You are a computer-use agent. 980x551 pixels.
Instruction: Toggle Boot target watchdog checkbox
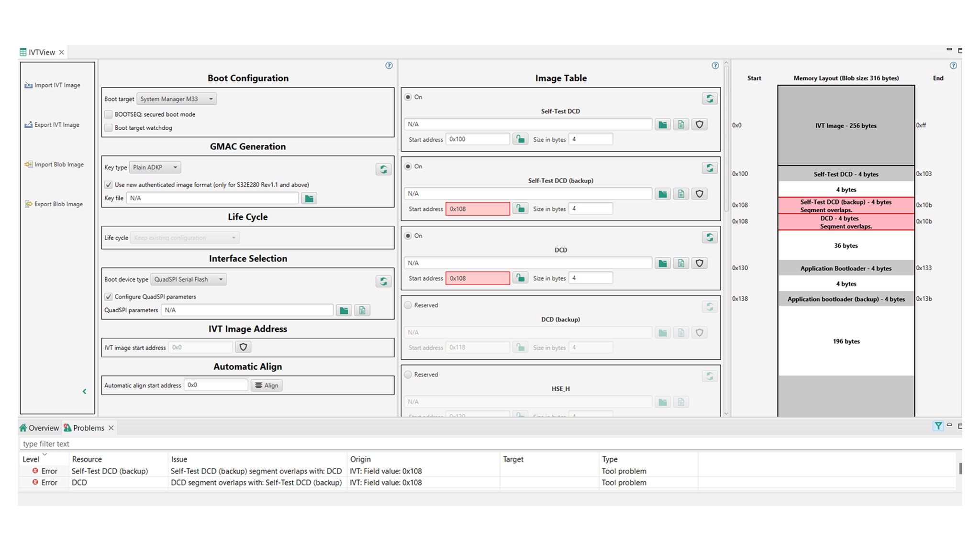tap(109, 128)
